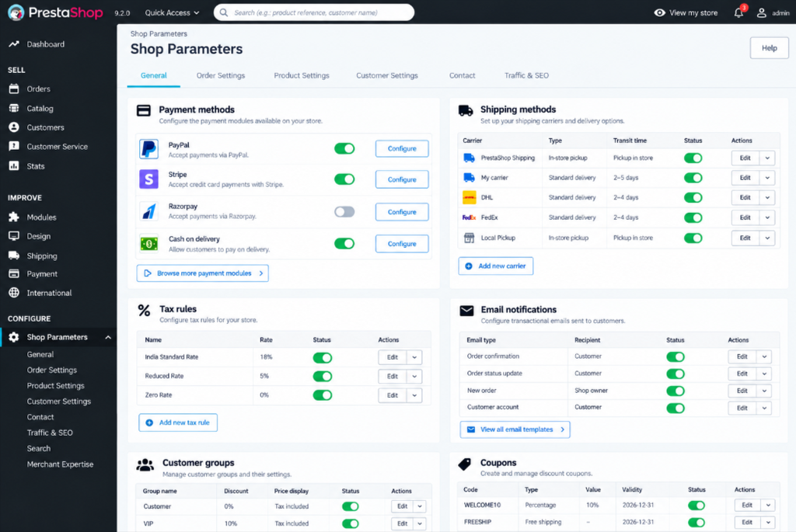Screen dimensions: 796x532
Task: Click the Coupons tag icon
Action: tap(465, 464)
